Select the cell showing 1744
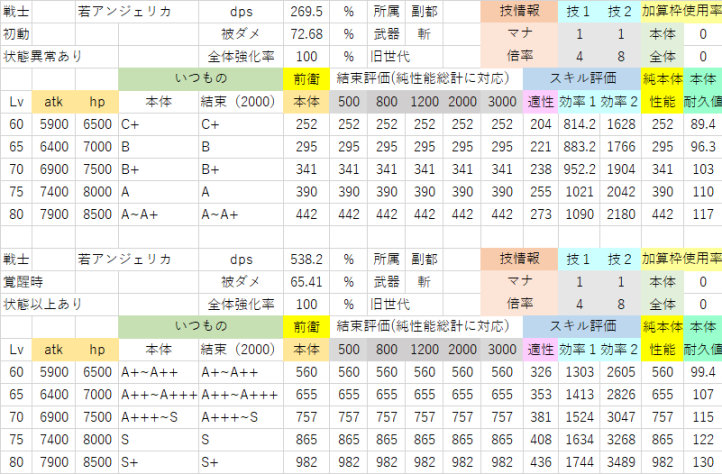Screen dimensions: 722x474 [x=579, y=462]
